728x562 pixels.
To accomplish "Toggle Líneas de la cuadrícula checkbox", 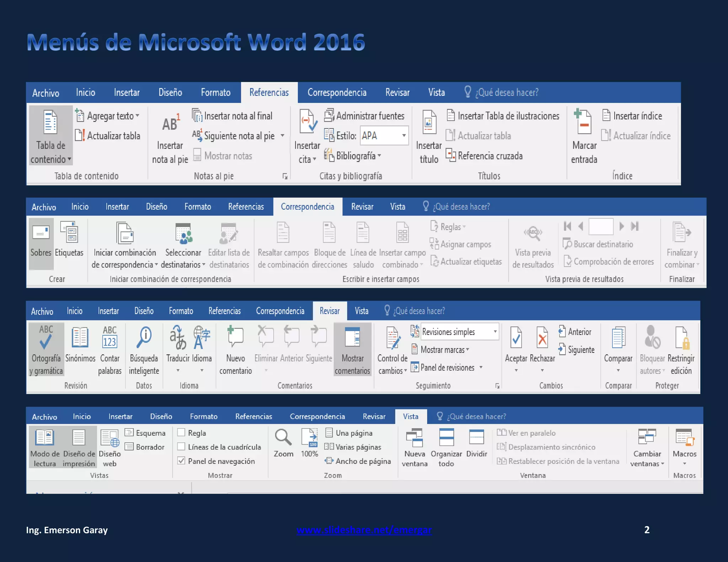I will click(x=181, y=447).
